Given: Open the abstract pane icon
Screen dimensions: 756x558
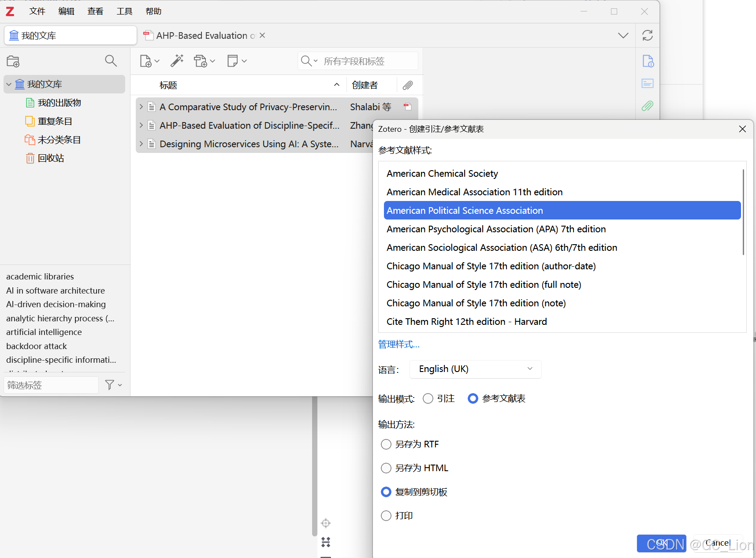Looking at the screenshot, I should [x=648, y=83].
